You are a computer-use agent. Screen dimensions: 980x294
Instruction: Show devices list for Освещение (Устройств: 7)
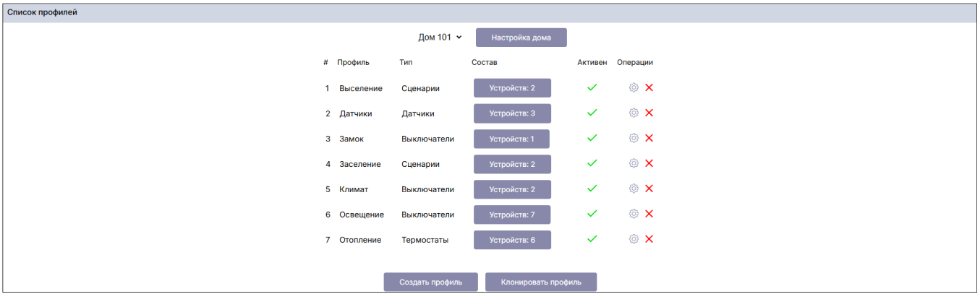point(512,215)
